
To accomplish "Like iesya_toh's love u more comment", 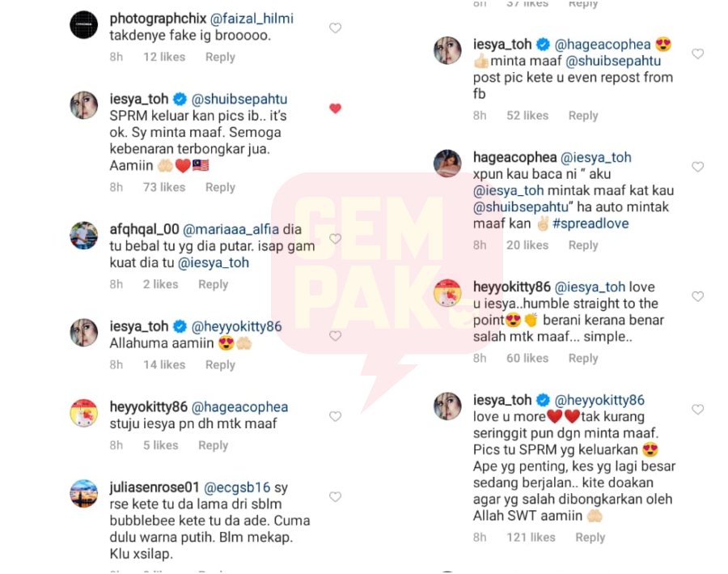I will [x=698, y=410].
